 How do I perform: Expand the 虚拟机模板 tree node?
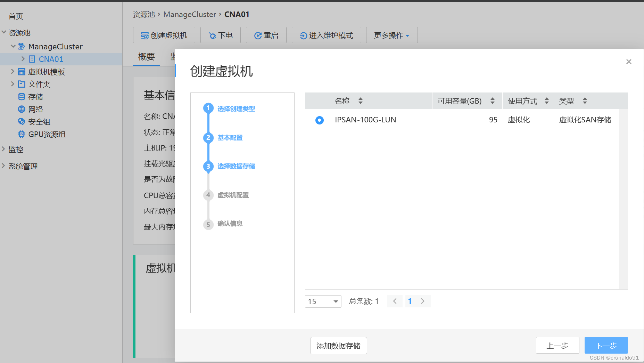[13, 72]
